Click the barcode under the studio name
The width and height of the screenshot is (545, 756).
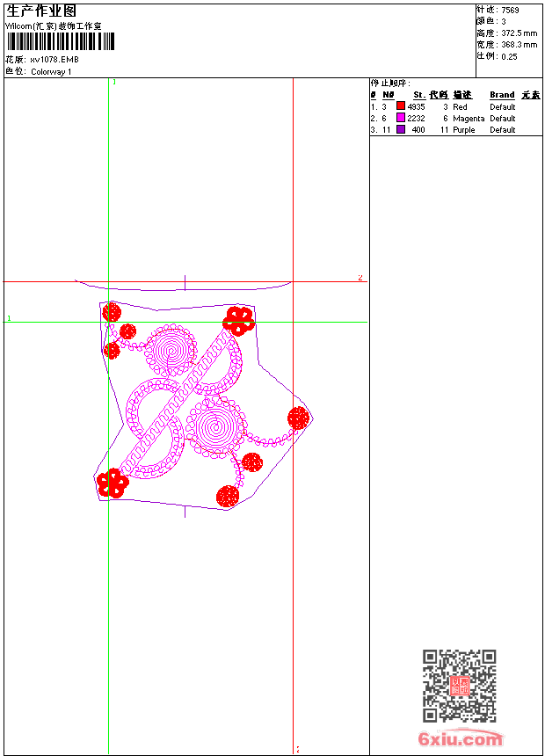61,41
